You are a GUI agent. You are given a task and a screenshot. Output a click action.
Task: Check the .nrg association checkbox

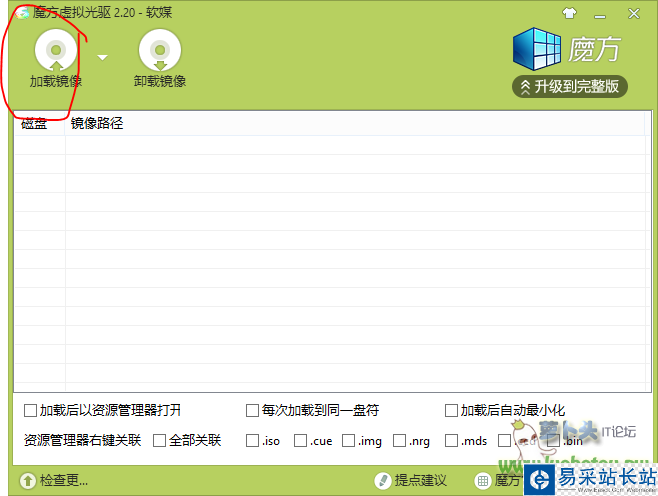pyautogui.click(x=400, y=441)
